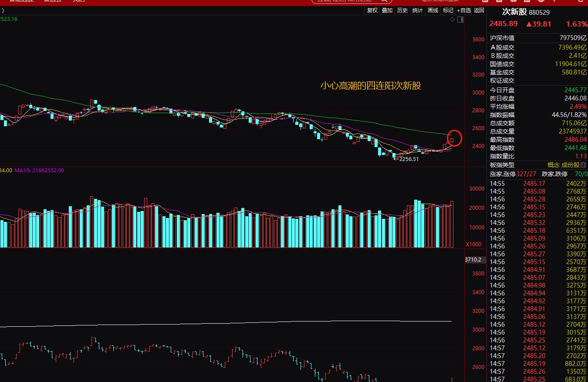Open the 叠加 overlay option
588x382 pixels.
click(x=387, y=10)
